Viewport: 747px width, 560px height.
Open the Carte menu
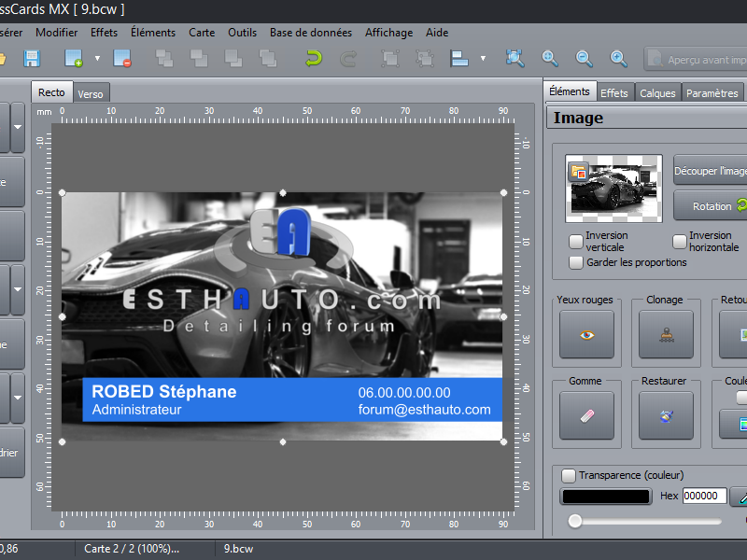coord(202,33)
